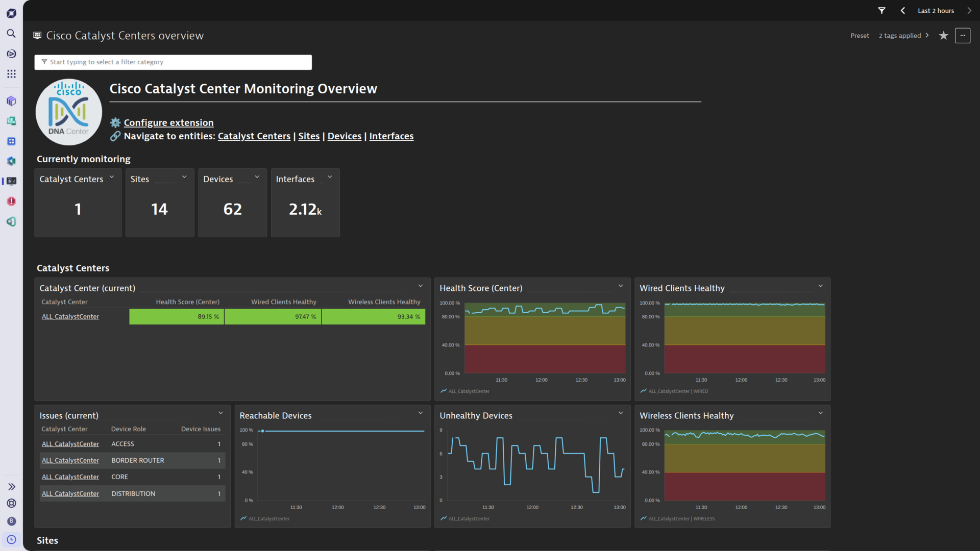Image resolution: width=980 pixels, height=551 pixels.
Task: Open the help lifebuoy icon in sidebar
Action: 11,504
